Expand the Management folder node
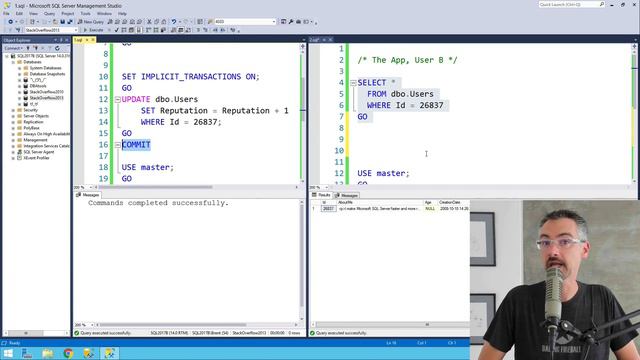 (13, 140)
